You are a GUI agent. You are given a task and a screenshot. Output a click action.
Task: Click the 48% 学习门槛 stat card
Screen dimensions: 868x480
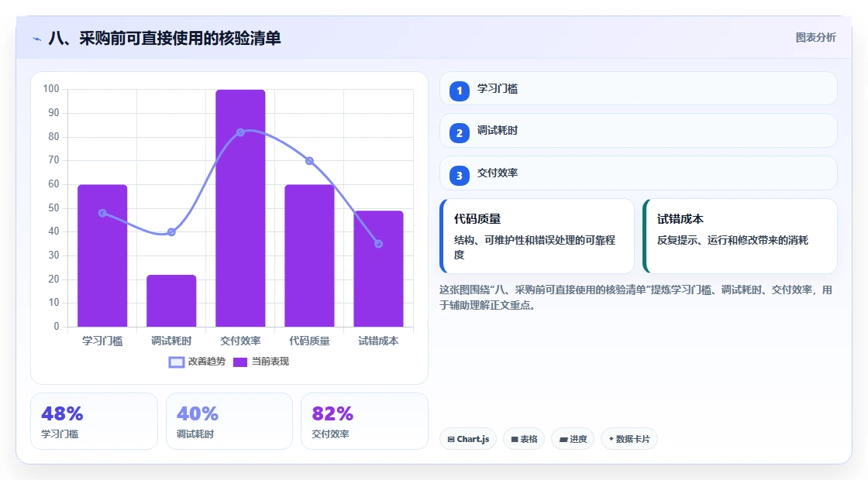click(94, 421)
